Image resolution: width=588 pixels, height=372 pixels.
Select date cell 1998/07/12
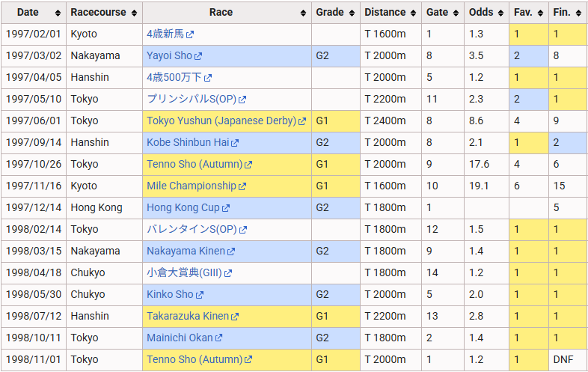coord(34,316)
